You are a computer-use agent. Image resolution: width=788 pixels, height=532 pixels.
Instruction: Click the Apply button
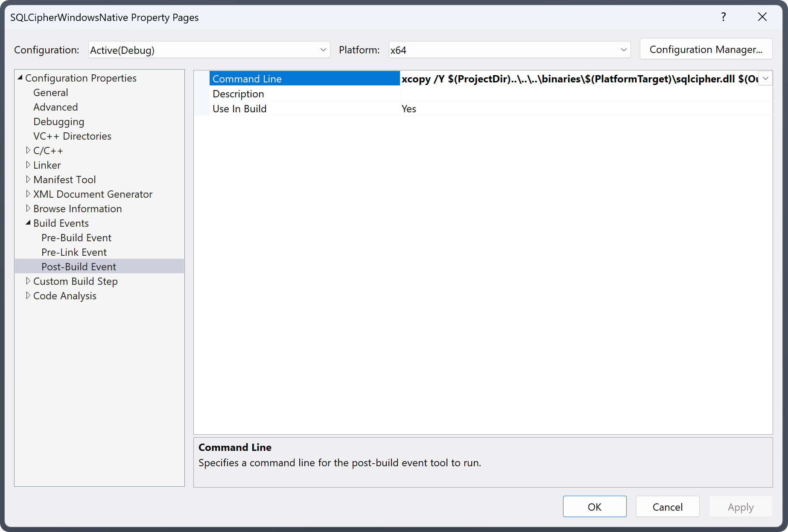coord(741,507)
